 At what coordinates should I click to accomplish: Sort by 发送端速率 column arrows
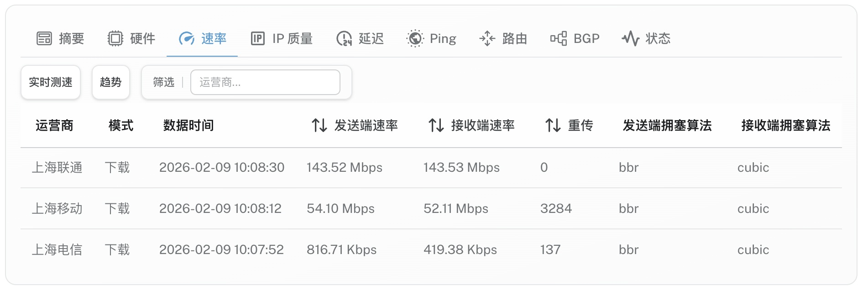pyautogui.click(x=319, y=125)
